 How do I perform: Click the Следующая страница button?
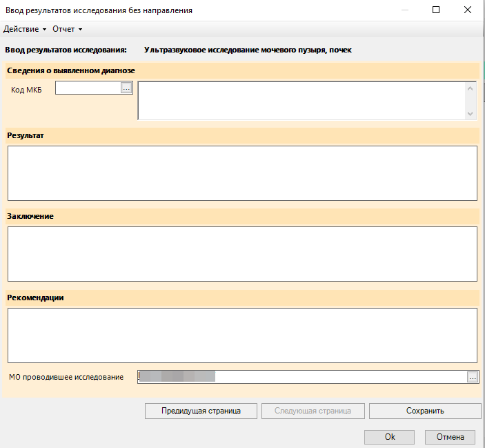point(313,411)
